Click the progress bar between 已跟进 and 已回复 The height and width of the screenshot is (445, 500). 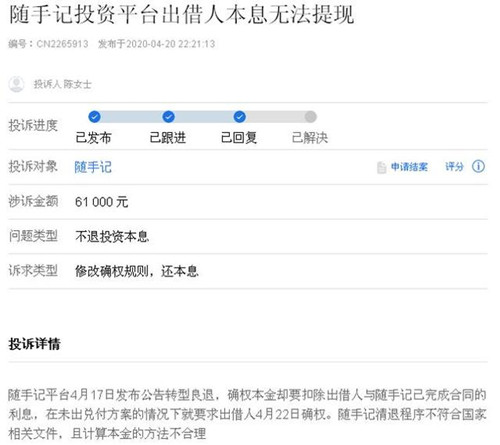click(204, 117)
